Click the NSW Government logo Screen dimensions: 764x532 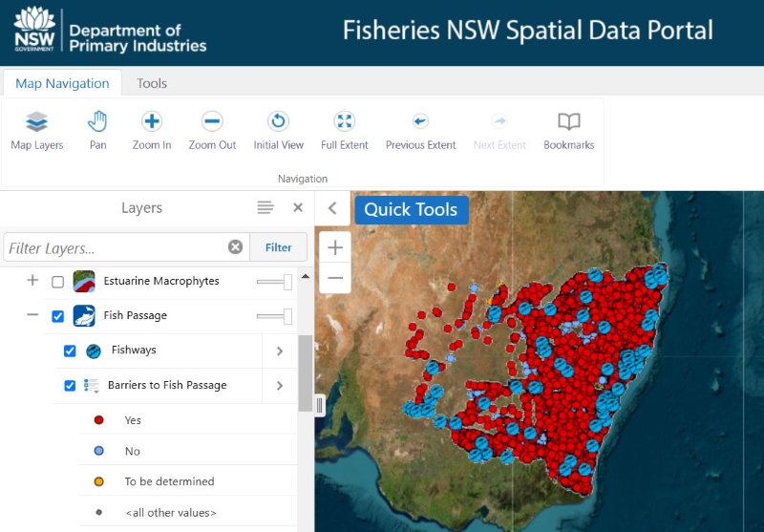pyautogui.click(x=34, y=30)
